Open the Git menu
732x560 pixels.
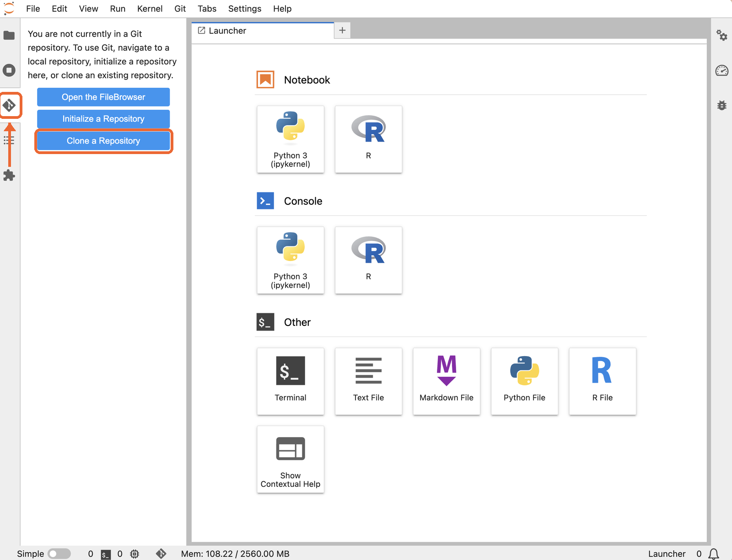point(180,9)
